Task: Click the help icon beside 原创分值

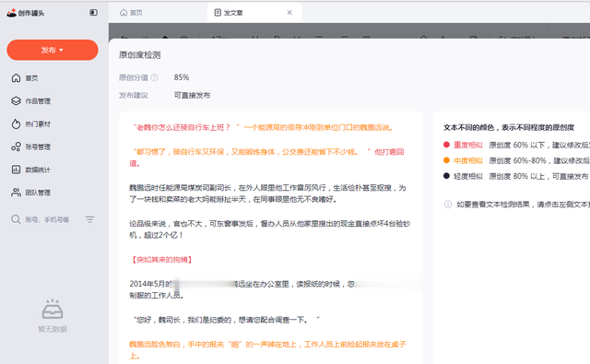Action: [x=154, y=77]
